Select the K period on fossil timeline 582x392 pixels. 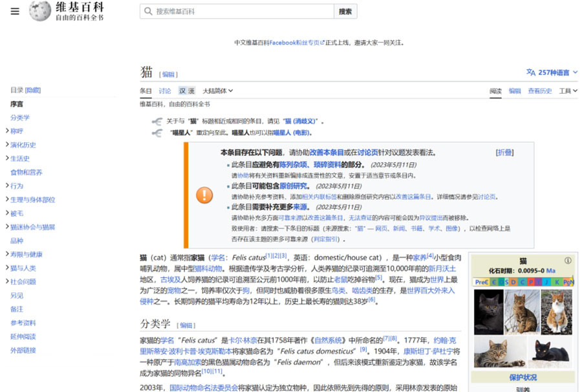click(x=557, y=282)
